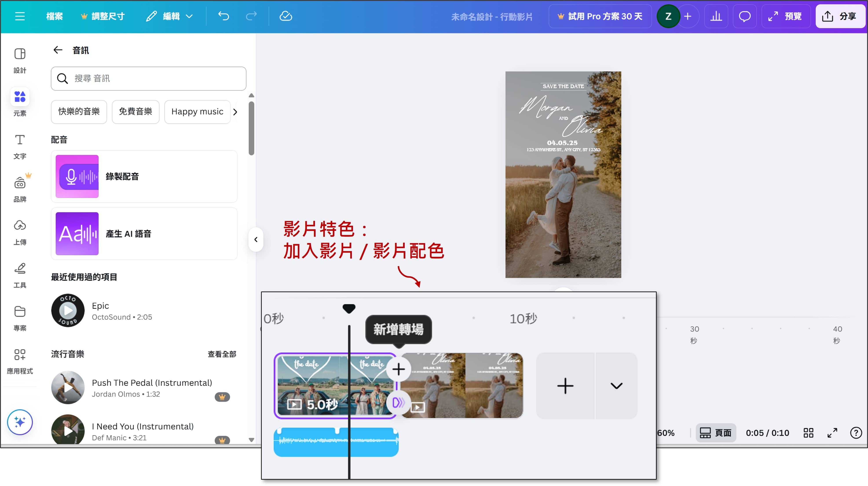Open the 檔案 file menu
This screenshot has width=868, height=486.
click(x=54, y=16)
